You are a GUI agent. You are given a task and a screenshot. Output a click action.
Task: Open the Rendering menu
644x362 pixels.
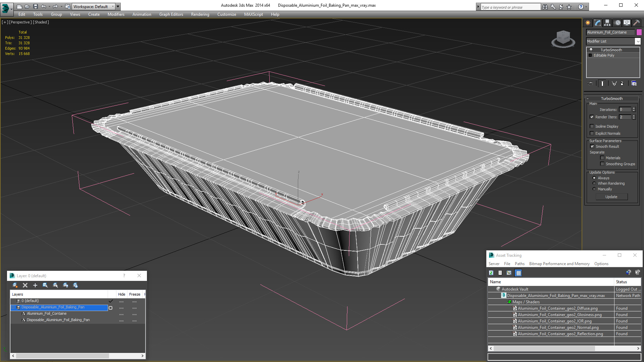(200, 14)
